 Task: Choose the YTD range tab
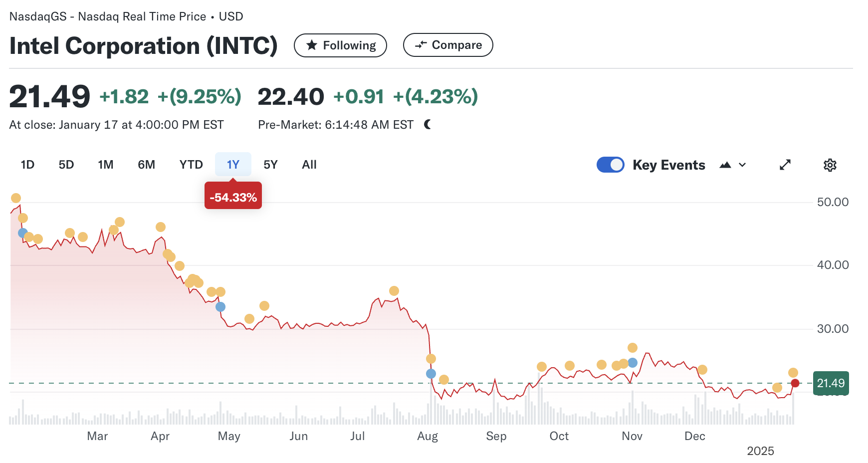pos(191,165)
